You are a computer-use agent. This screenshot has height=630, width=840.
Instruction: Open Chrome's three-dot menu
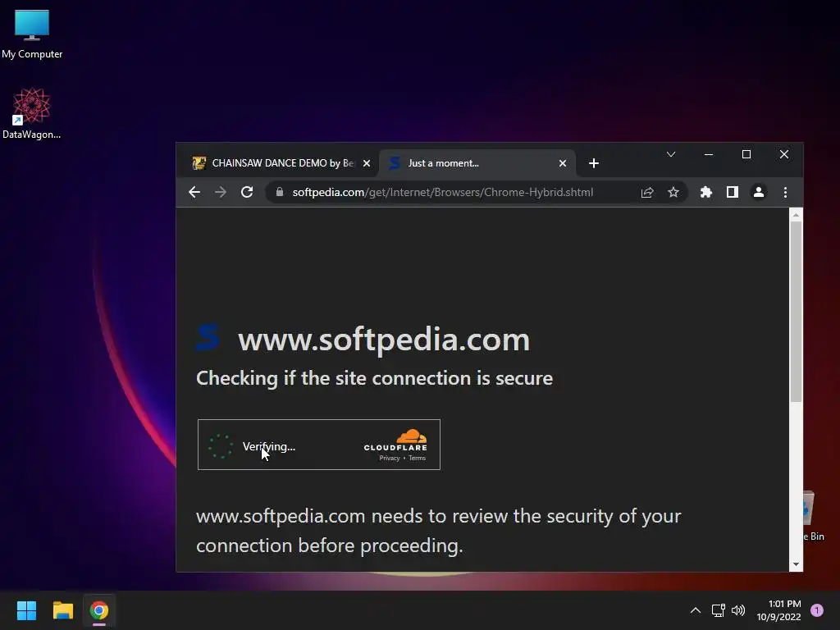[x=785, y=192]
